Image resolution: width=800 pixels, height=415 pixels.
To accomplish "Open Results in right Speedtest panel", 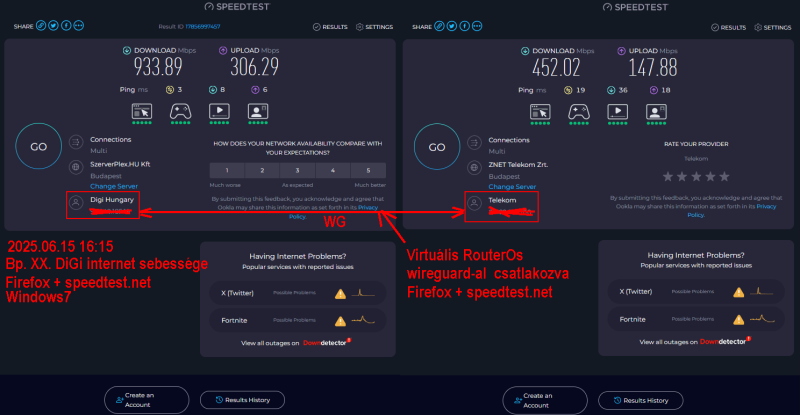I will pos(729,27).
